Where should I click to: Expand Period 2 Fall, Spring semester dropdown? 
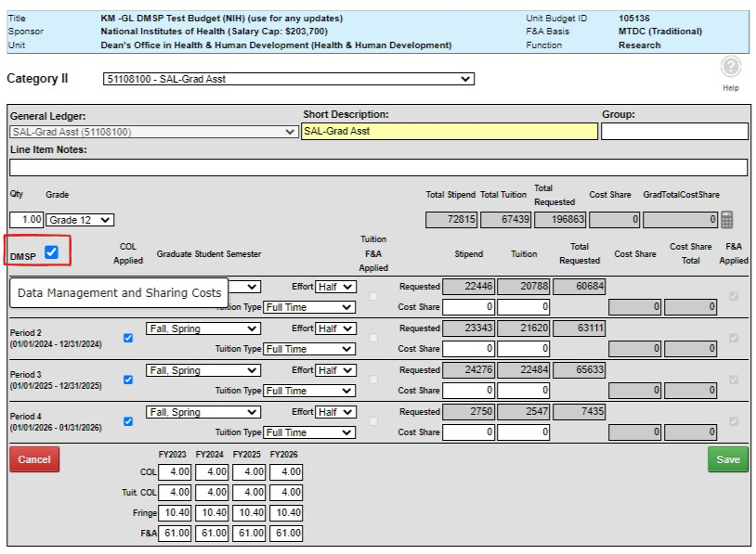pyautogui.click(x=203, y=328)
